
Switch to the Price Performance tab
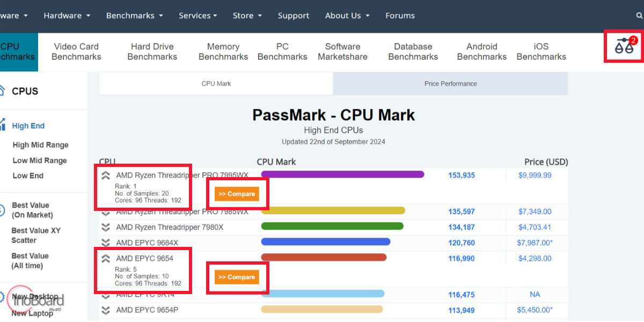(x=450, y=84)
